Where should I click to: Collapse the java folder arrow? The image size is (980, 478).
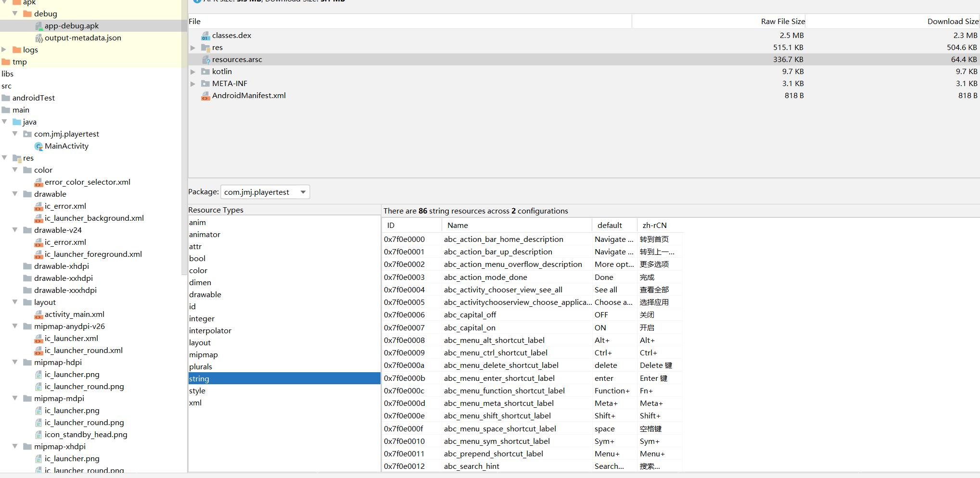[4, 122]
